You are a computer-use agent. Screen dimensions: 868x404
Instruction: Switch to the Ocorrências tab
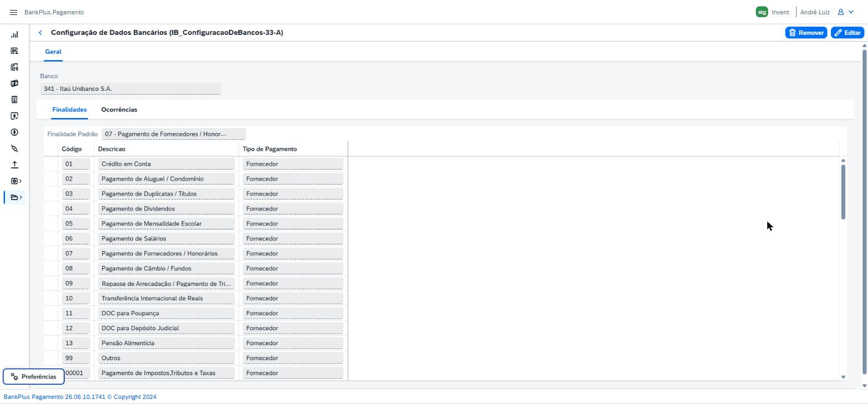point(119,110)
